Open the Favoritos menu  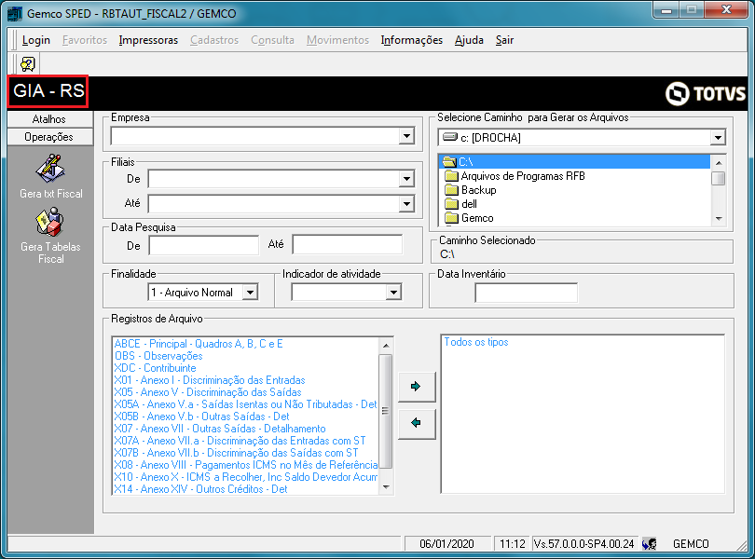[x=85, y=40]
